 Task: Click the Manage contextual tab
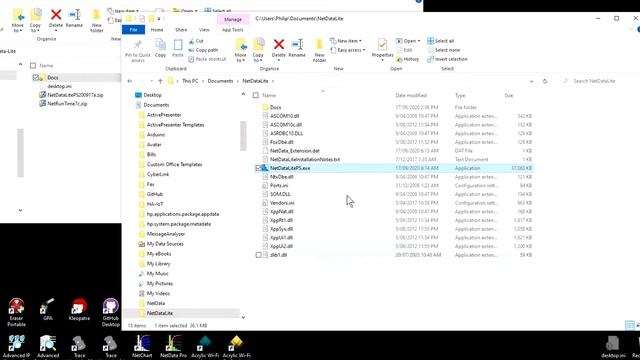(x=233, y=19)
